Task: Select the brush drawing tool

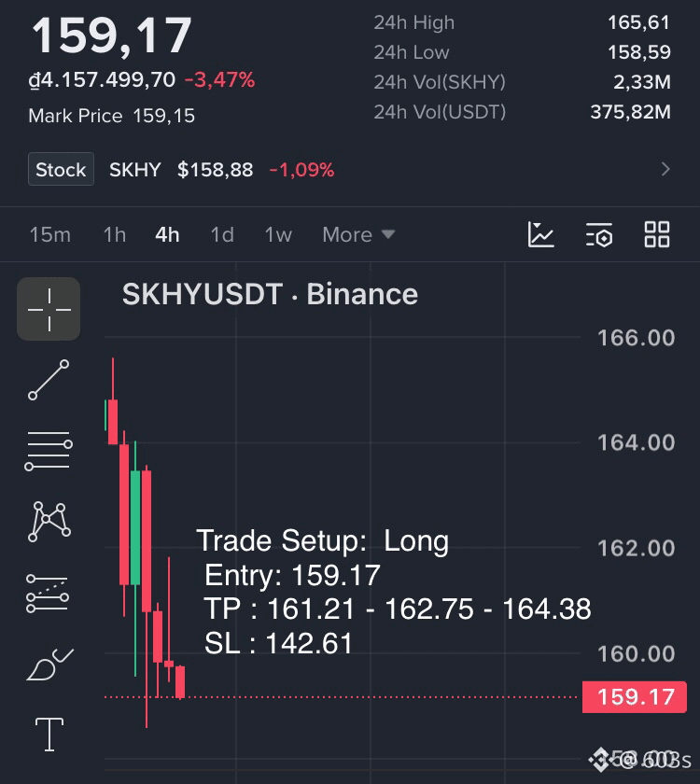Action: (49, 665)
